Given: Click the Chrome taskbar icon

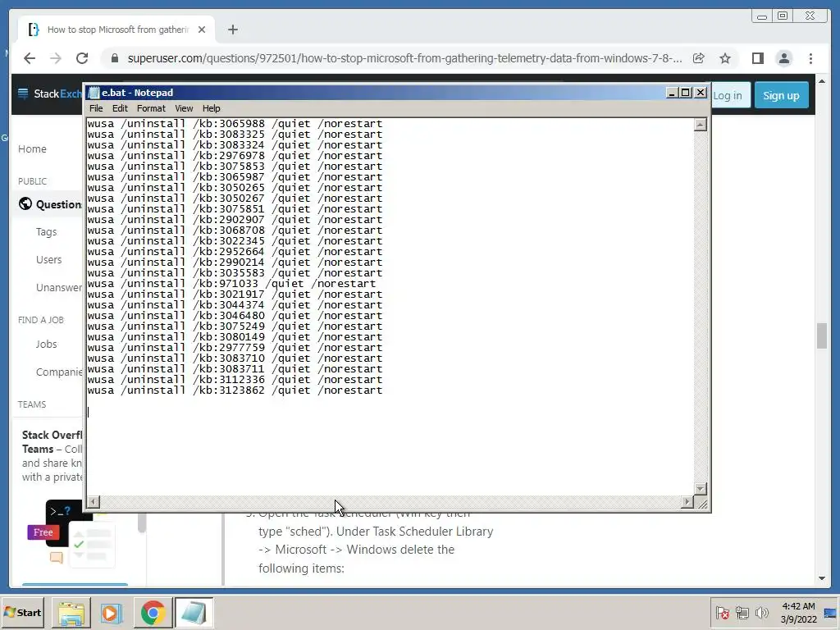Looking at the screenshot, I should [x=153, y=613].
